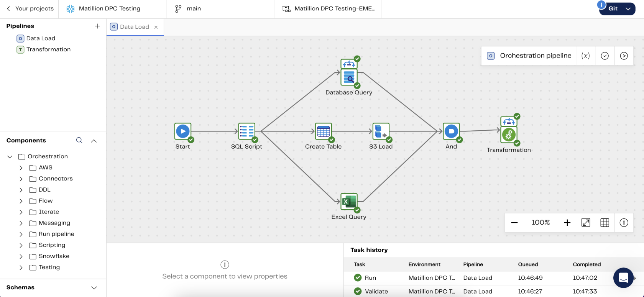Expand the Connectors folder
This screenshot has height=297, width=644.
click(21, 179)
